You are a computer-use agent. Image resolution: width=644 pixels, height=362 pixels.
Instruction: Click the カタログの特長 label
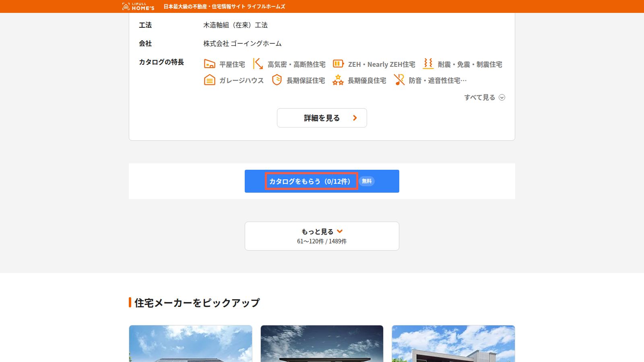(161, 62)
